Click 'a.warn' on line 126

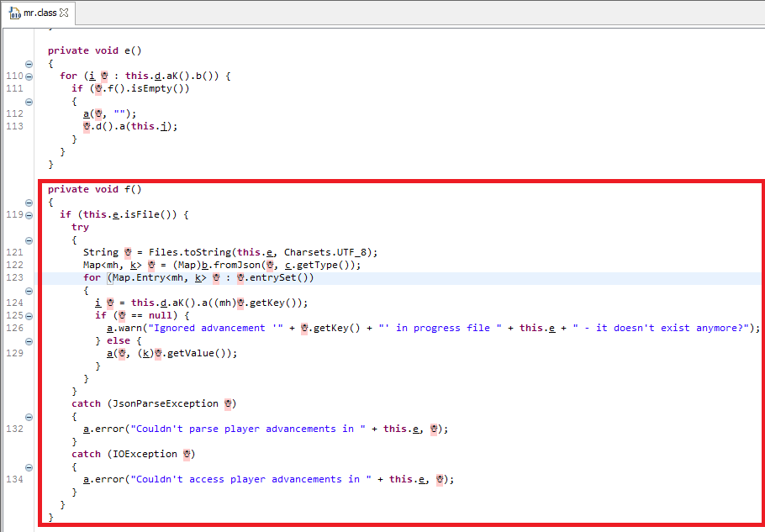coord(124,328)
